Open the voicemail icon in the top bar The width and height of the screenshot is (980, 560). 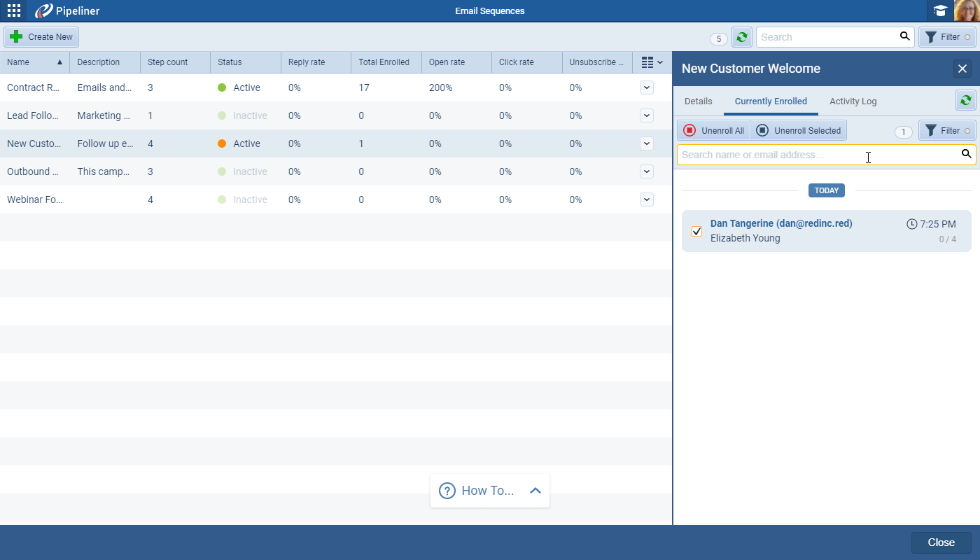coord(939,10)
